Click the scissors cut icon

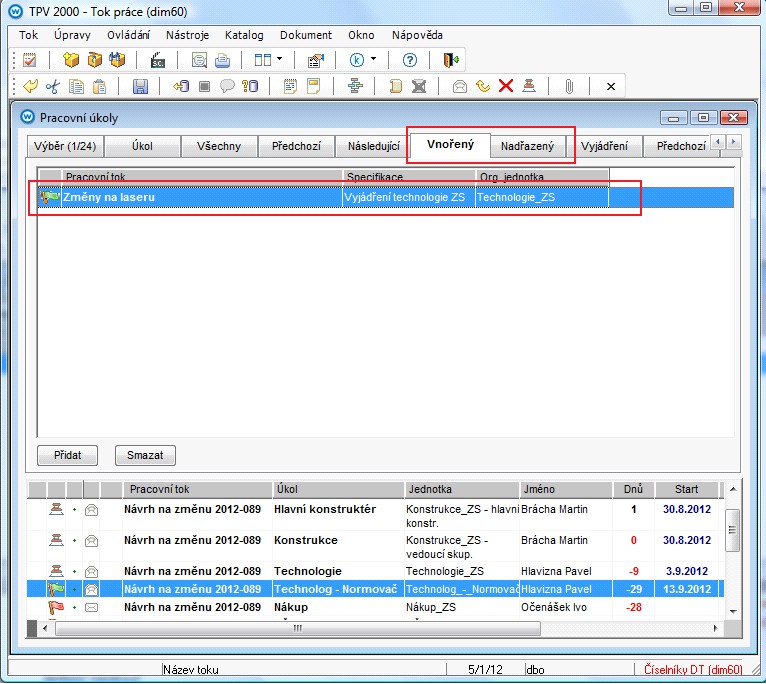tap(53, 87)
